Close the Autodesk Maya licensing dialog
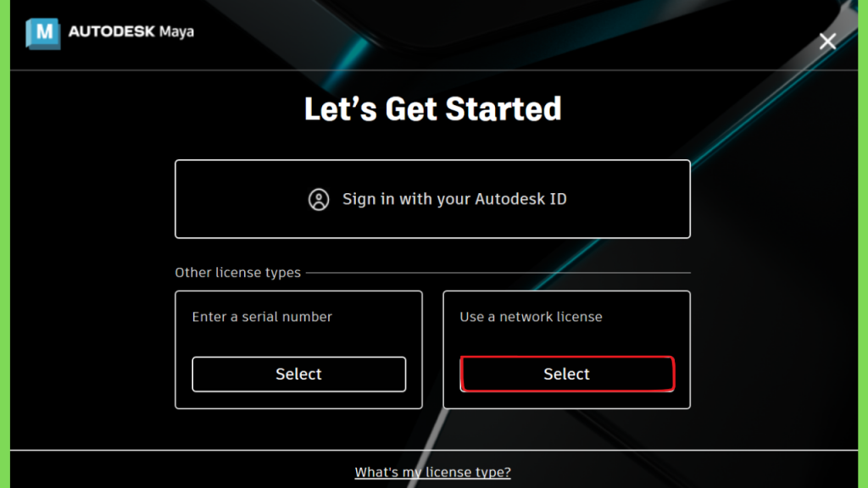The height and width of the screenshot is (488, 868). (x=827, y=41)
